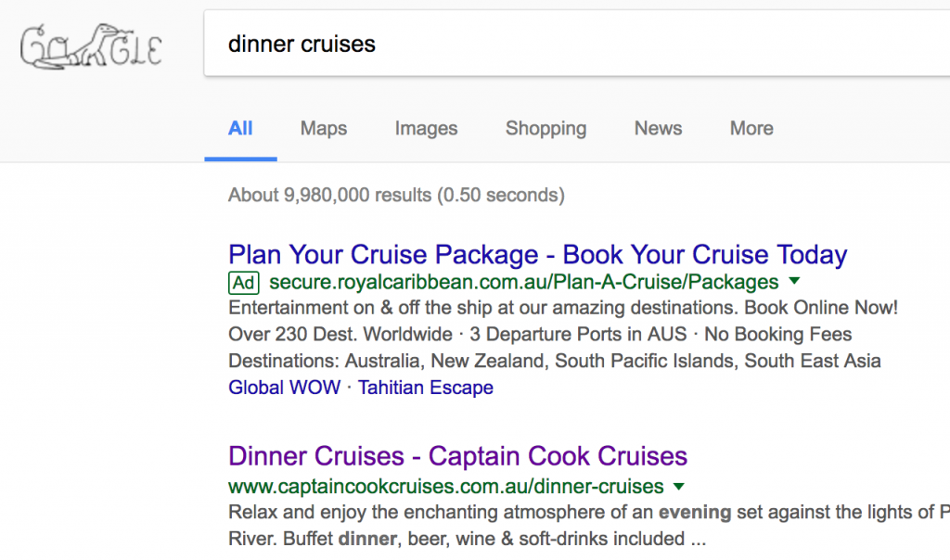Expand the More search options menu

point(751,129)
